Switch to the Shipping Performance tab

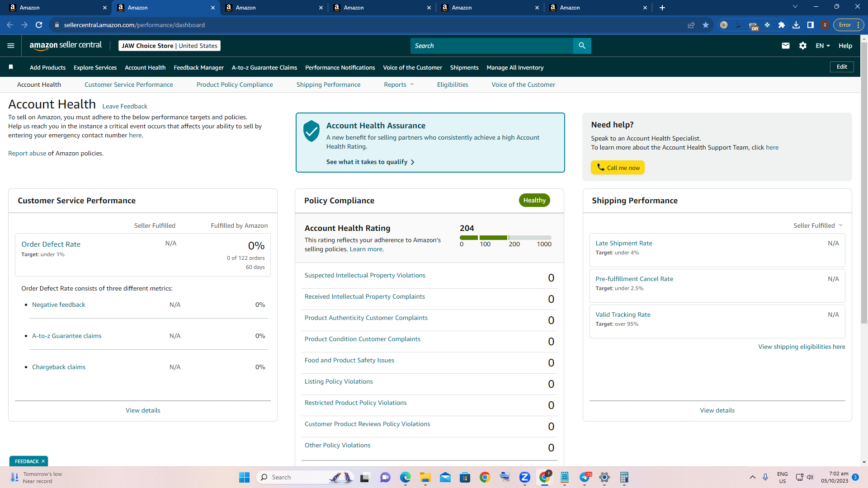328,84
